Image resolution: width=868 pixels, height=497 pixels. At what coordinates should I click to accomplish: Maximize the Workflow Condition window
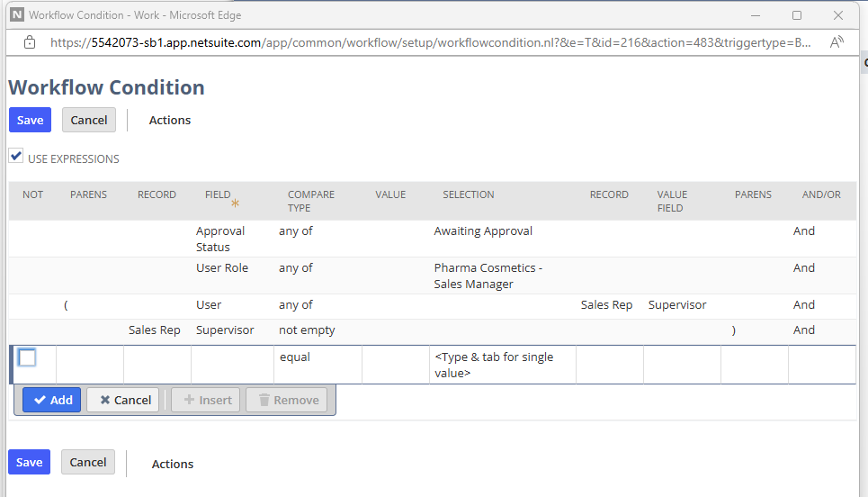click(797, 15)
